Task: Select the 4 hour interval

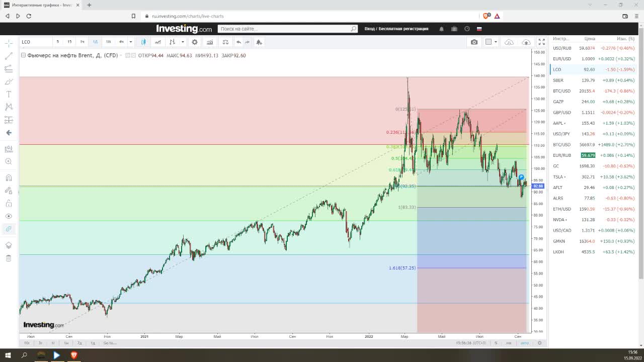Action: (121, 42)
